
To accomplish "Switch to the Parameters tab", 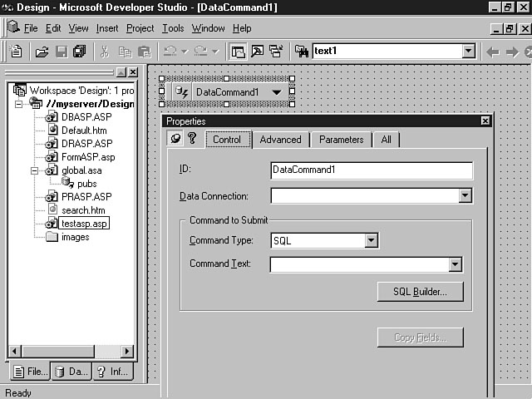I will coord(341,140).
